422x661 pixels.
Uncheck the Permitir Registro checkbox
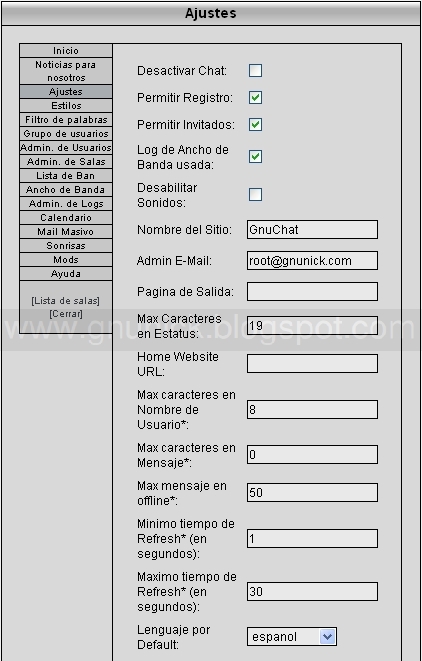pyautogui.click(x=255, y=97)
